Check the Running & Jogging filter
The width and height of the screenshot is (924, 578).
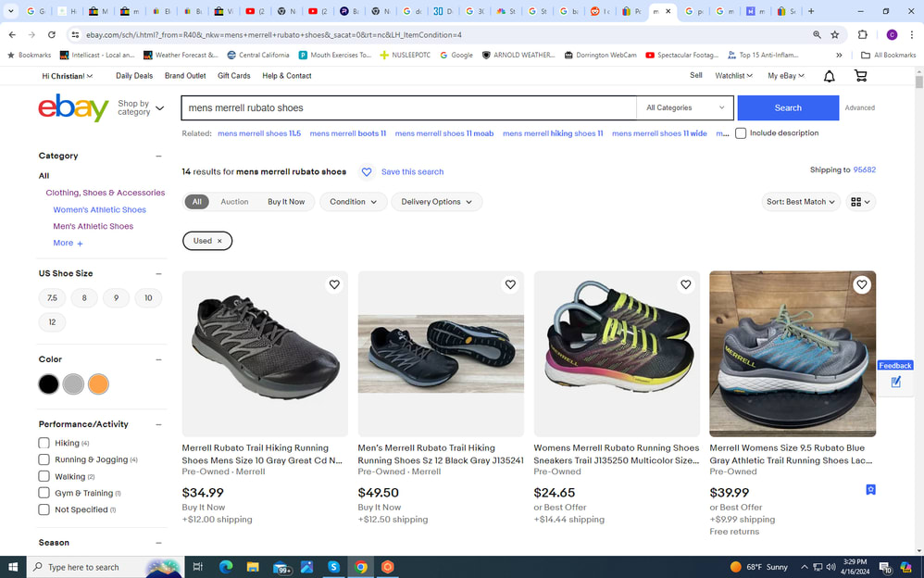click(x=44, y=459)
